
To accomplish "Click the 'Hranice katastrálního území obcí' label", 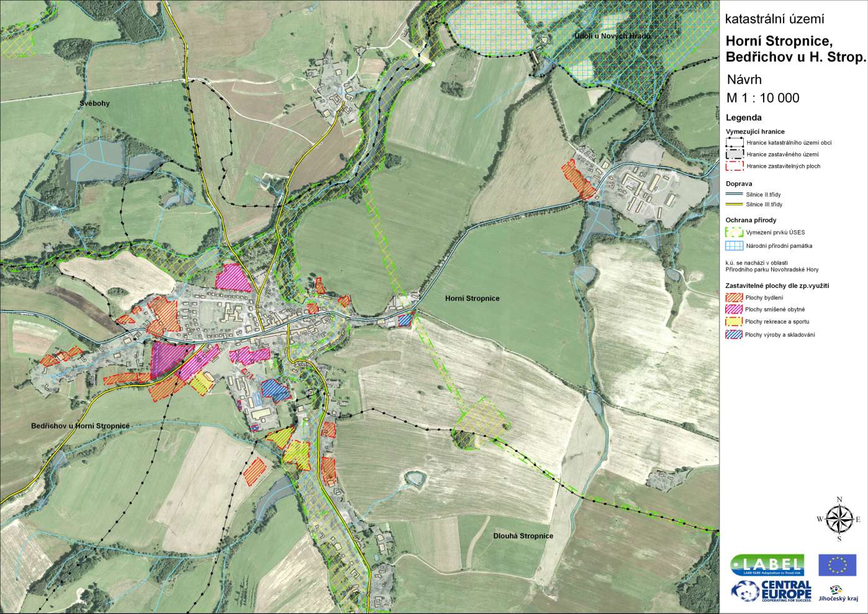I will point(789,143).
